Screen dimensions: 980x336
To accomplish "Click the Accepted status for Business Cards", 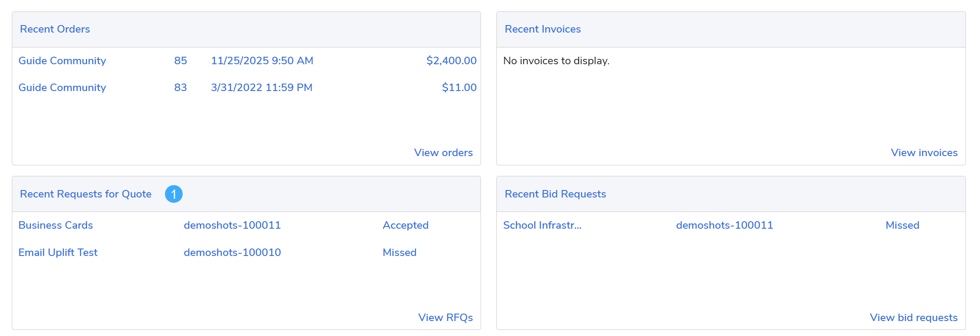I will click(405, 225).
